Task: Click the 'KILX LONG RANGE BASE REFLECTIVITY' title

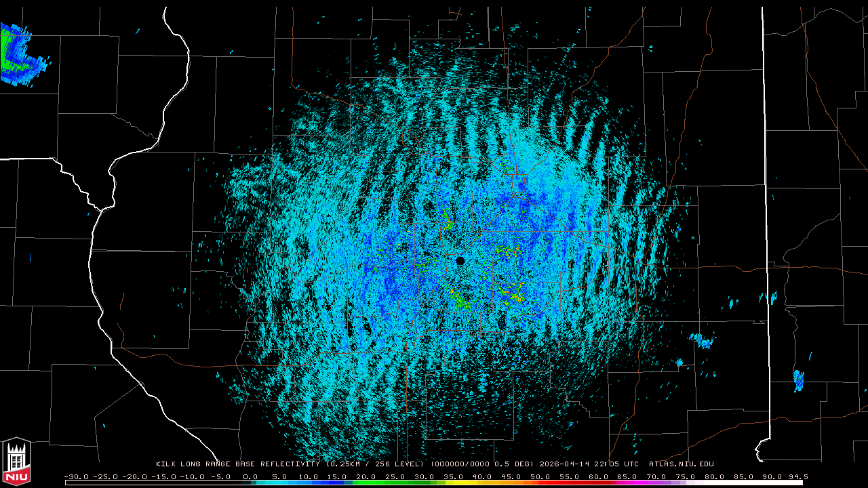Action: pyautogui.click(x=239, y=464)
